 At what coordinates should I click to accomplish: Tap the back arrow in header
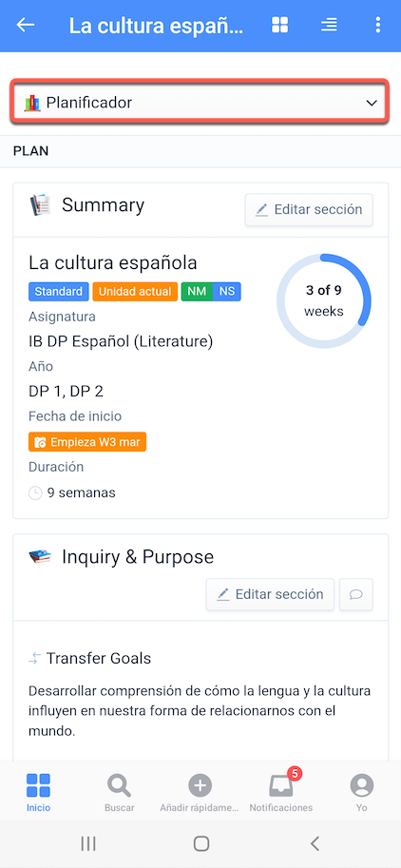click(x=26, y=25)
